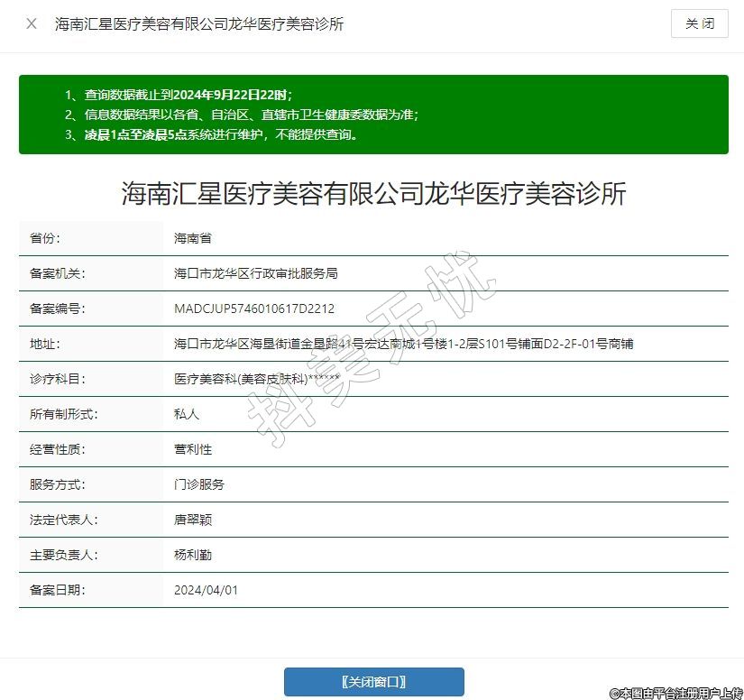The width and height of the screenshot is (744, 700).
Task: Click the 备案编号 row label
Action: pos(57,309)
